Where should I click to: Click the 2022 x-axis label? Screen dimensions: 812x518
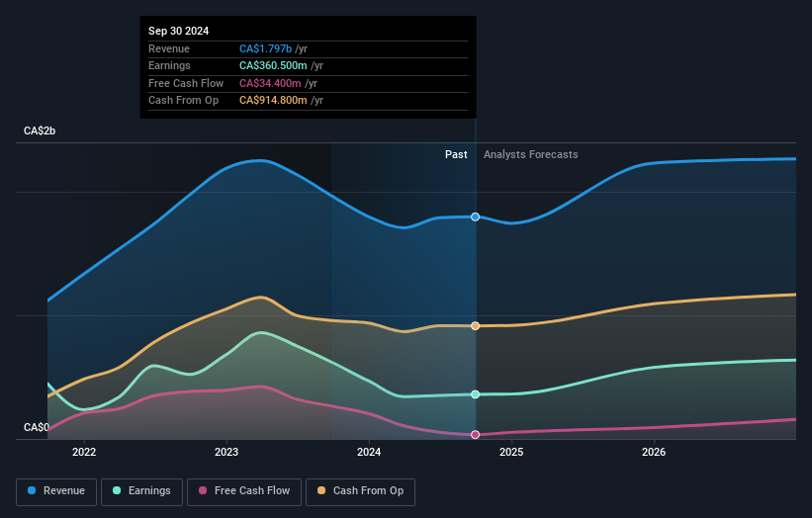(84, 453)
